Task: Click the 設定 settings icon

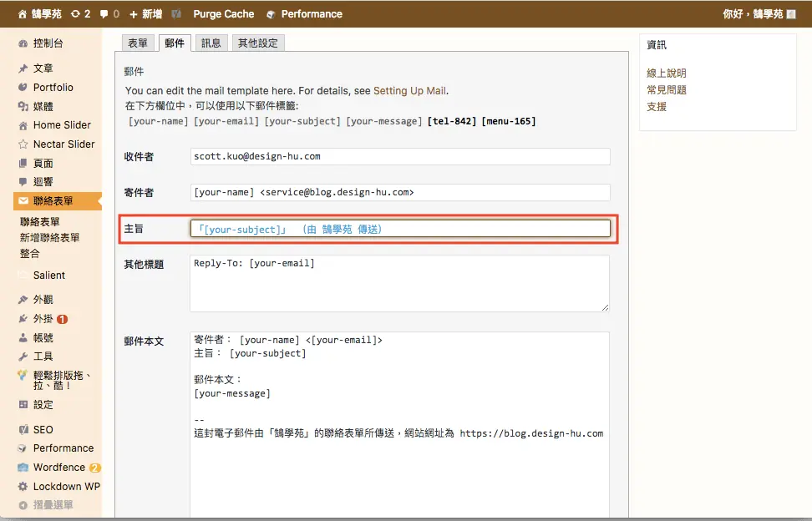Action: pos(23,405)
